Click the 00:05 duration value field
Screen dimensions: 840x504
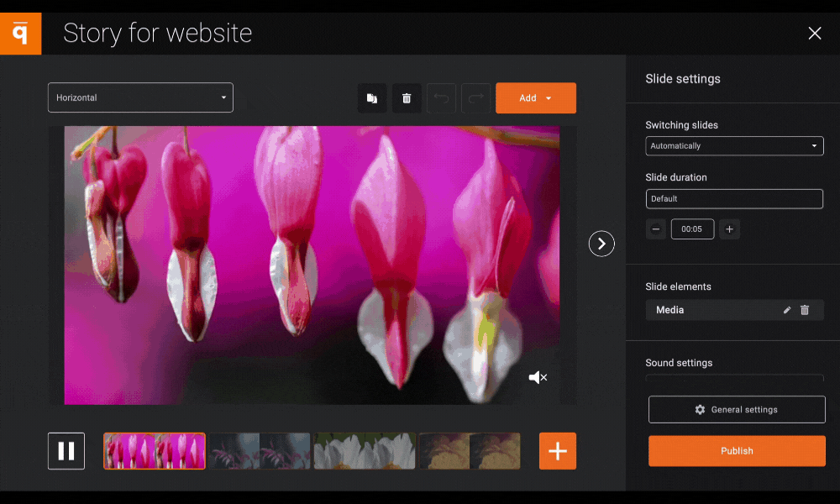tap(692, 229)
